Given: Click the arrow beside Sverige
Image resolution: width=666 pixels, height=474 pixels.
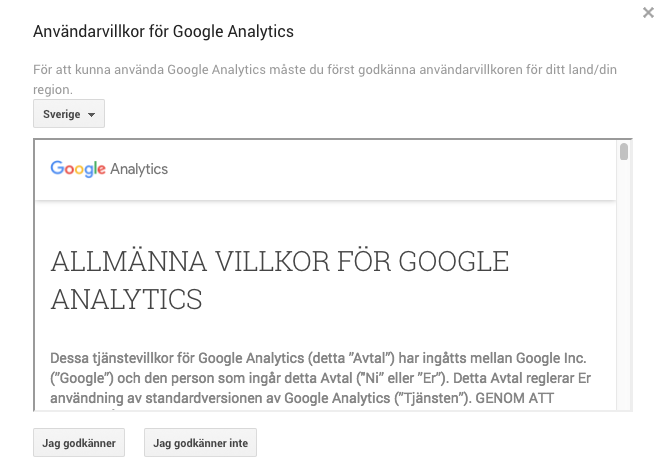Looking at the screenshot, I should 91,115.
